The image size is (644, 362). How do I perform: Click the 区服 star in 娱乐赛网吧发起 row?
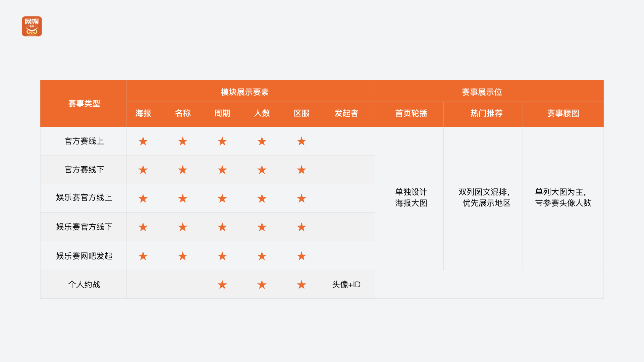point(302,256)
